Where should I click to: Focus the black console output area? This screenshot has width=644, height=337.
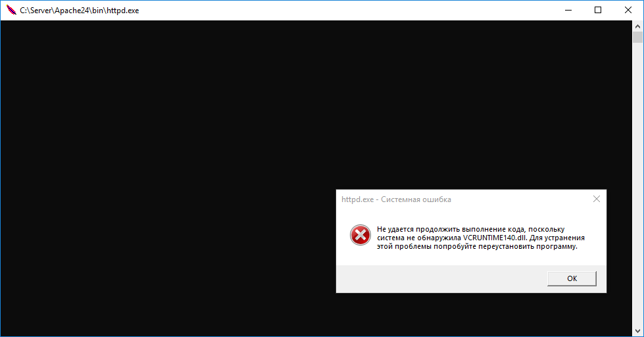pyautogui.click(x=164, y=165)
